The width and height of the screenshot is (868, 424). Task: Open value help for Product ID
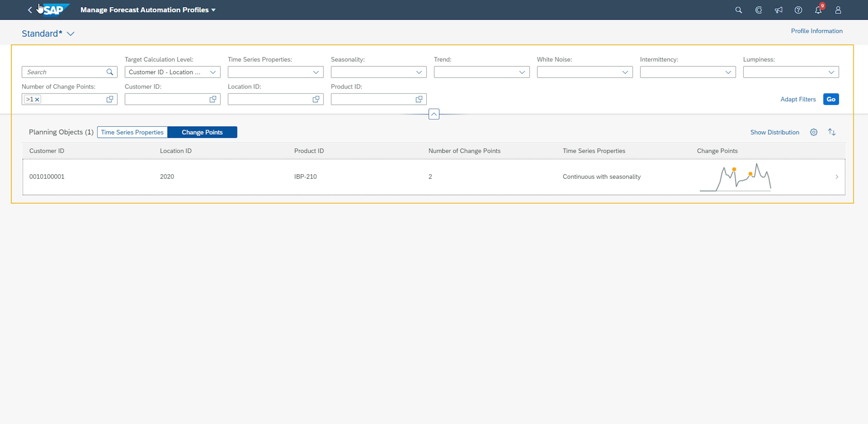[419, 99]
